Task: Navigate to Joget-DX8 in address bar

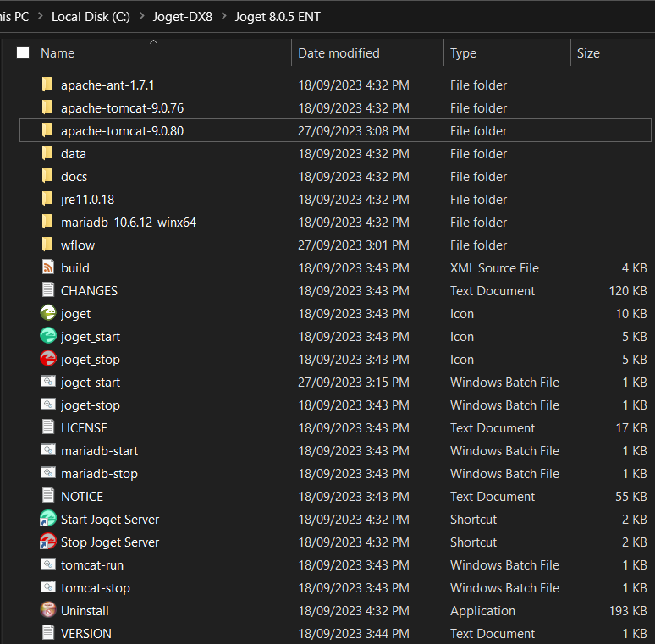Action: [182, 17]
